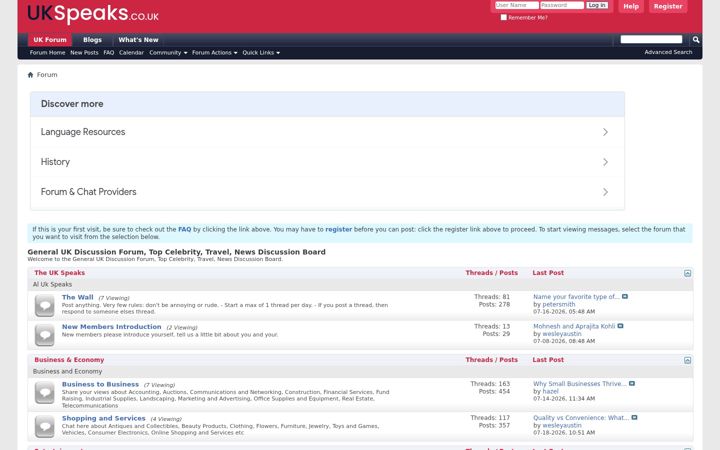The image size is (720, 450).
Task: Click the Log in button
Action: (x=597, y=5)
